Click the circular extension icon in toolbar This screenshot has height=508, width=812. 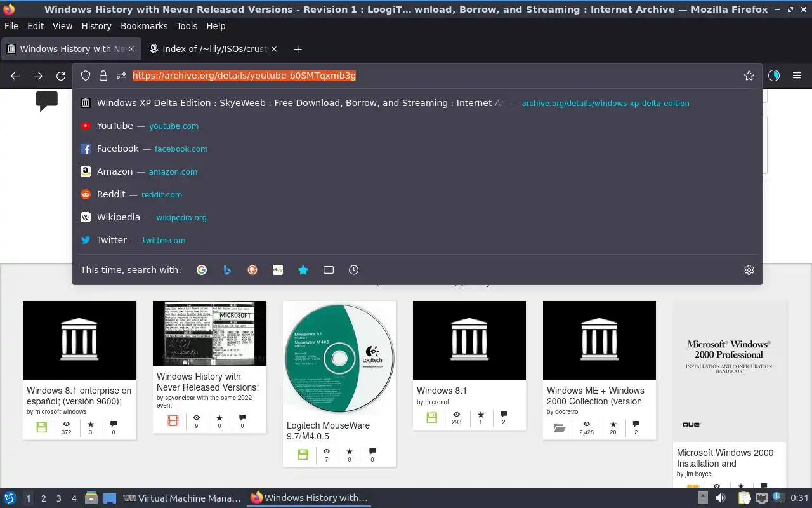(x=774, y=76)
